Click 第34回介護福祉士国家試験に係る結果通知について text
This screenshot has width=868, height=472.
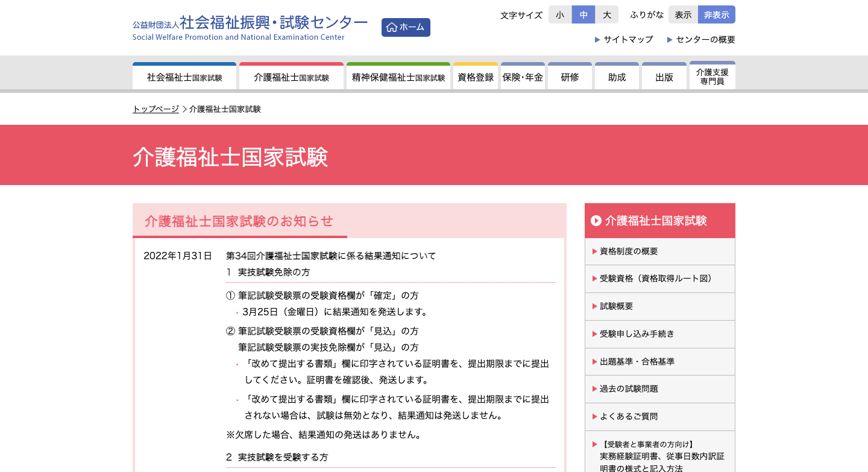(x=331, y=256)
